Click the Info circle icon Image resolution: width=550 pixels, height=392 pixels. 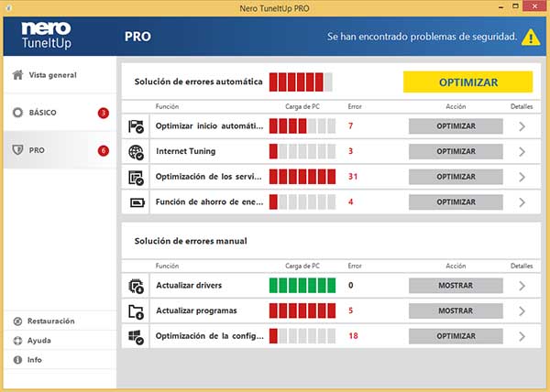(17, 360)
